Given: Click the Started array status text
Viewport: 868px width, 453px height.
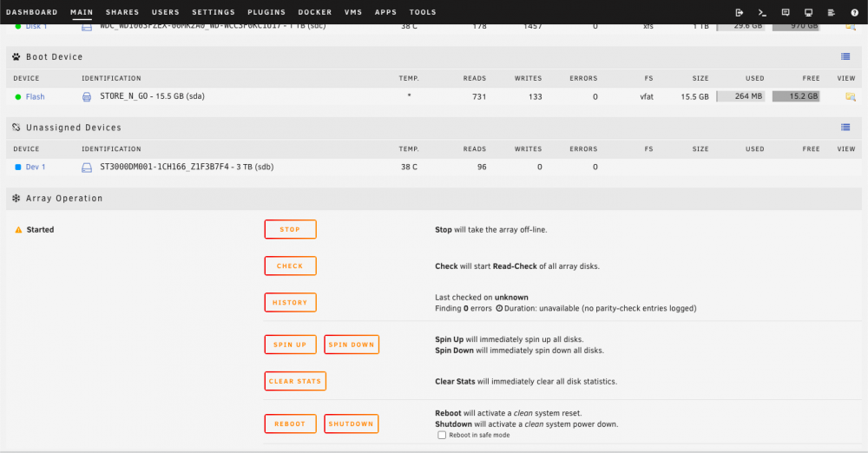Looking at the screenshot, I should (x=40, y=229).
